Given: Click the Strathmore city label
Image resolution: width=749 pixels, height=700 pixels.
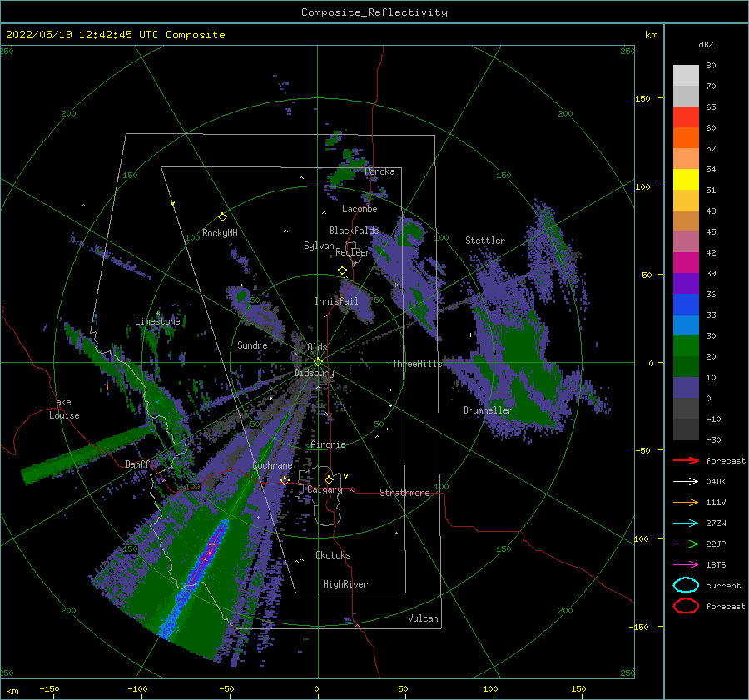Looking at the screenshot, I should pyautogui.click(x=404, y=493).
